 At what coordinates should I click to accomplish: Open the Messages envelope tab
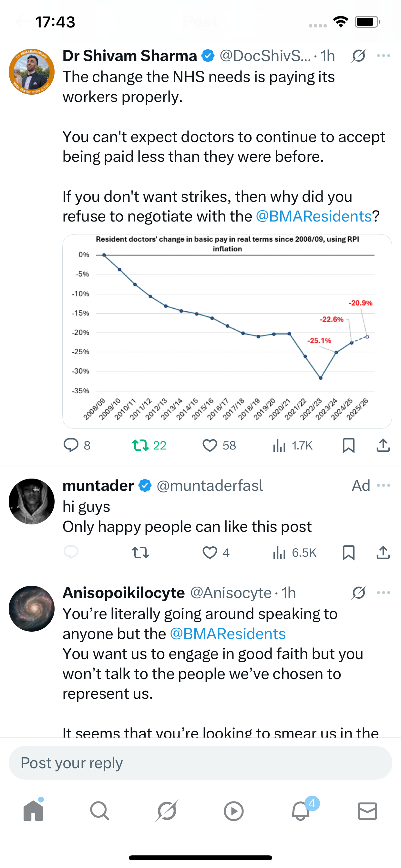[367, 811]
